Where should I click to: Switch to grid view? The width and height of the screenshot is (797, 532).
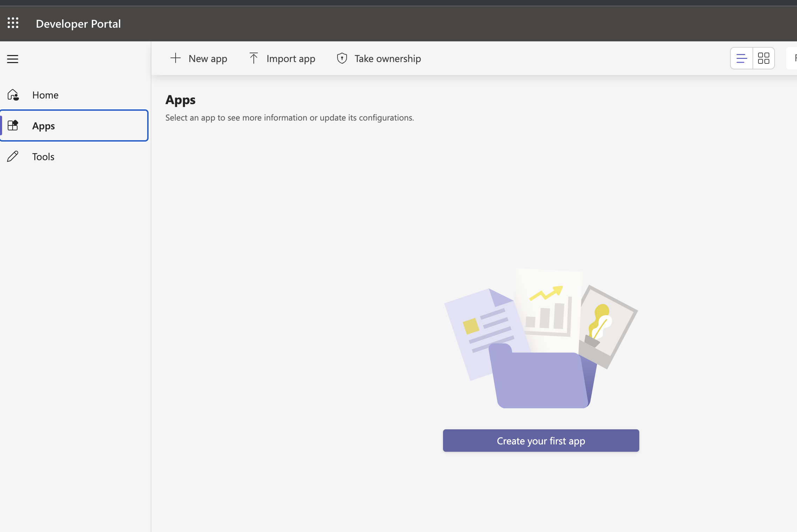(x=764, y=58)
